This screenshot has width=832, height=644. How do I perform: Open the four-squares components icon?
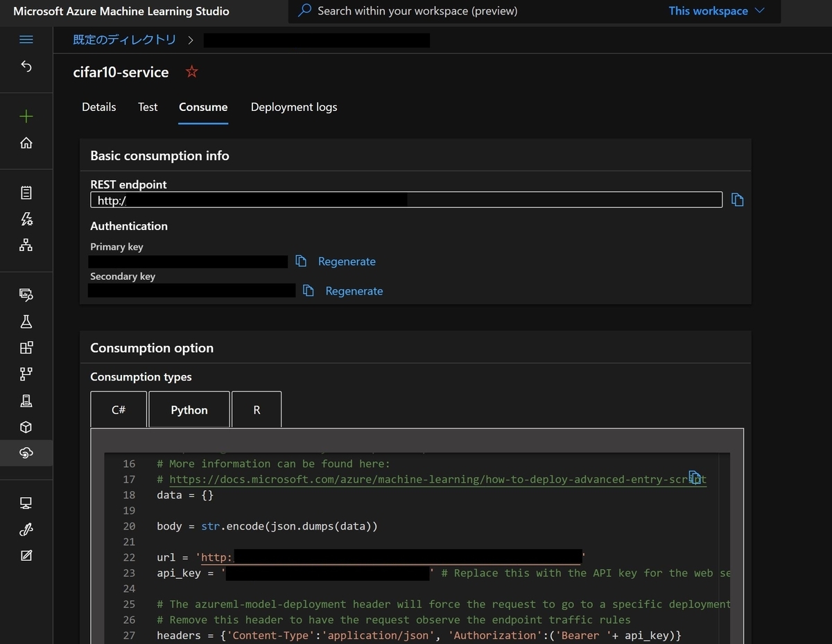pos(26,348)
